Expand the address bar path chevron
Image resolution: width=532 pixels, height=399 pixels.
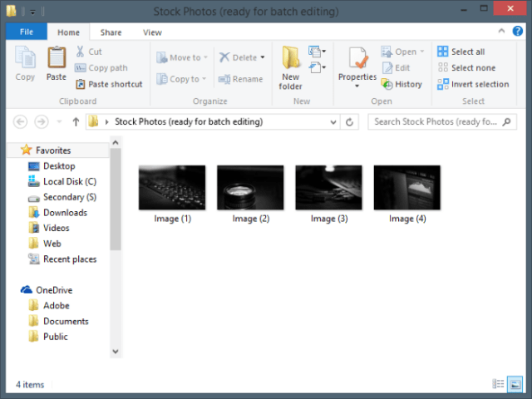point(107,122)
